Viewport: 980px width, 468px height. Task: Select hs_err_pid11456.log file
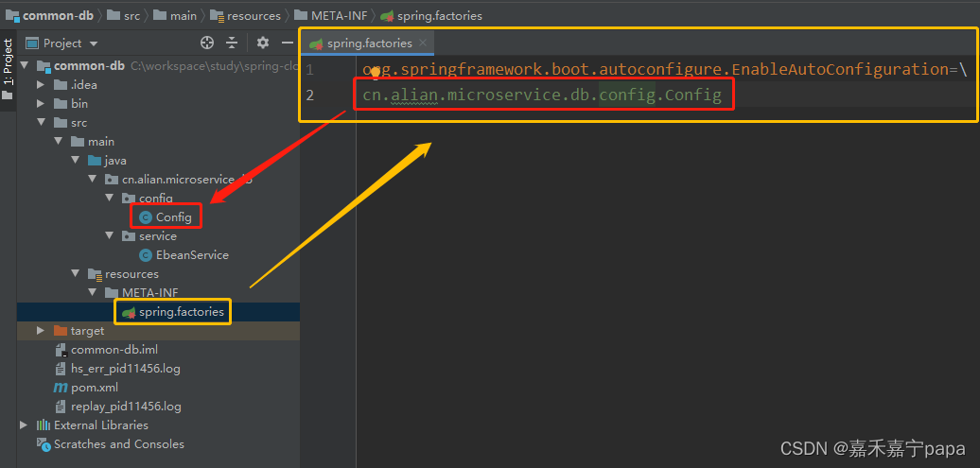click(126, 369)
